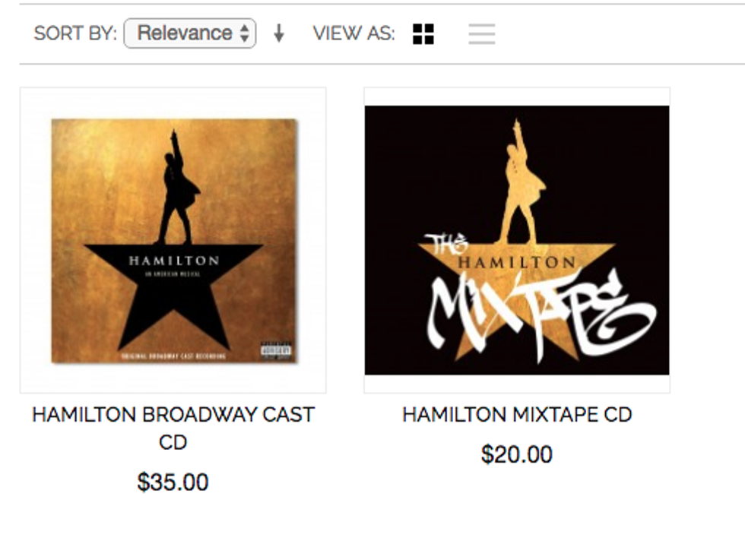Click the $20.00 price
This screenshot has width=745, height=560.
517,454
